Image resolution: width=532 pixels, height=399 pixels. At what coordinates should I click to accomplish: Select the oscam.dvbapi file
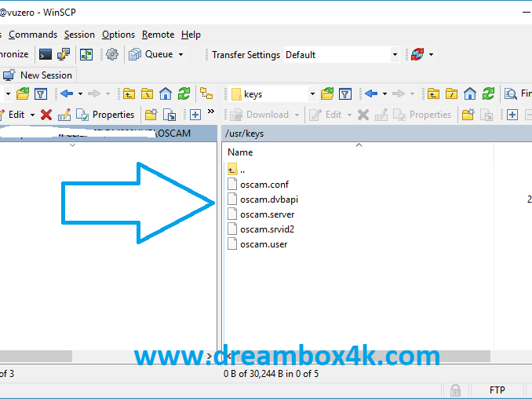(263, 199)
